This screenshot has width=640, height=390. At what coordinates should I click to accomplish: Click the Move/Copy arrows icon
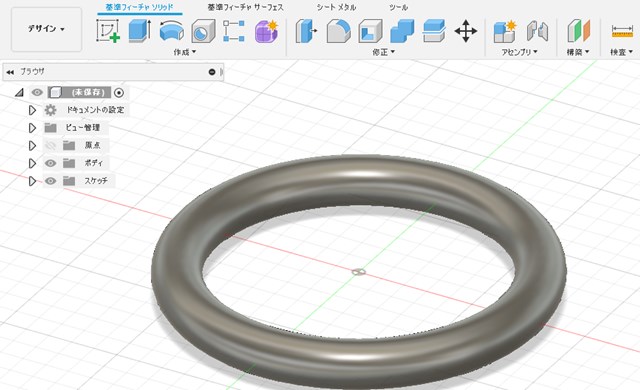click(466, 31)
